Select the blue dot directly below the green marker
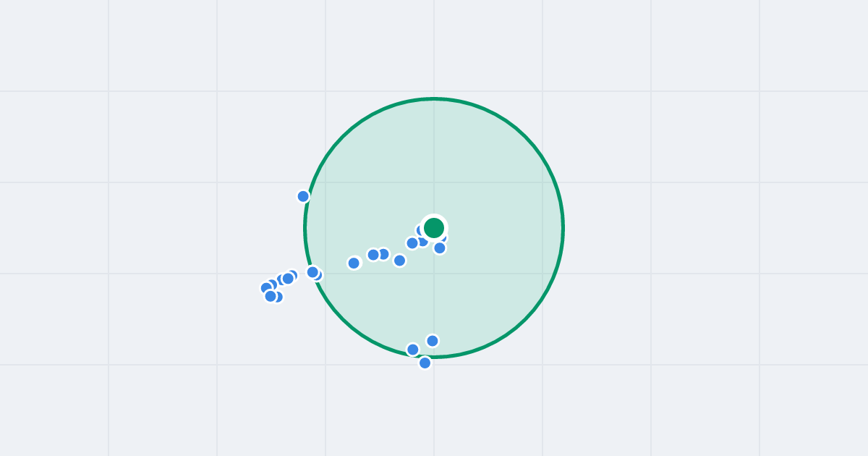 coord(440,248)
